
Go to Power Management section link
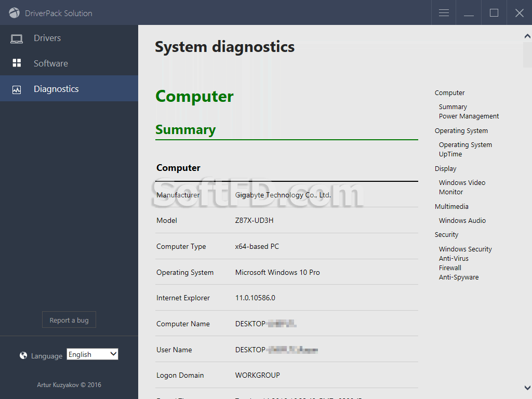coord(469,116)
